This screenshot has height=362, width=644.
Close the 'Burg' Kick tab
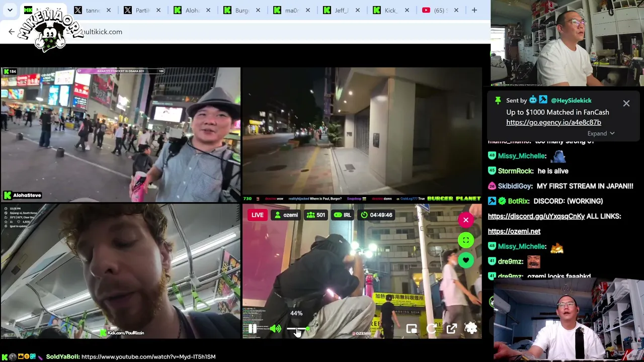[258, 10]
